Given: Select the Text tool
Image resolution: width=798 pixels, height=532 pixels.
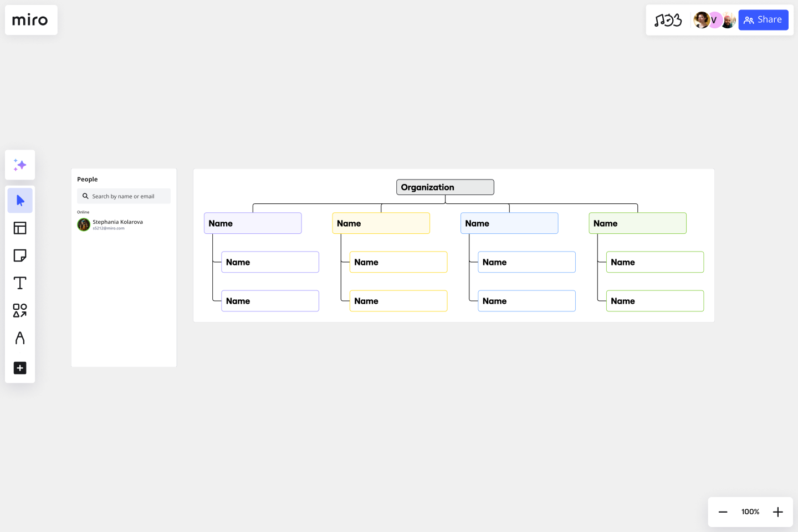Looking at the screenshot, I should [20, 283].
